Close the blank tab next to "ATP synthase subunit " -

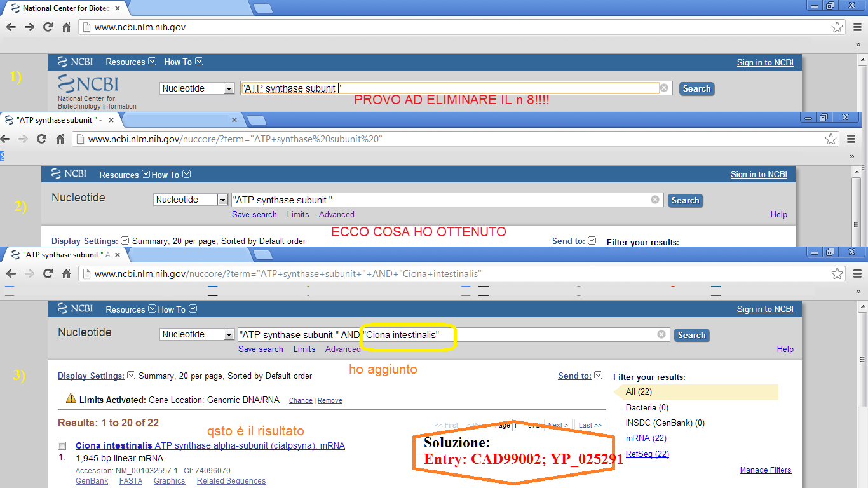tap(234, 119)
